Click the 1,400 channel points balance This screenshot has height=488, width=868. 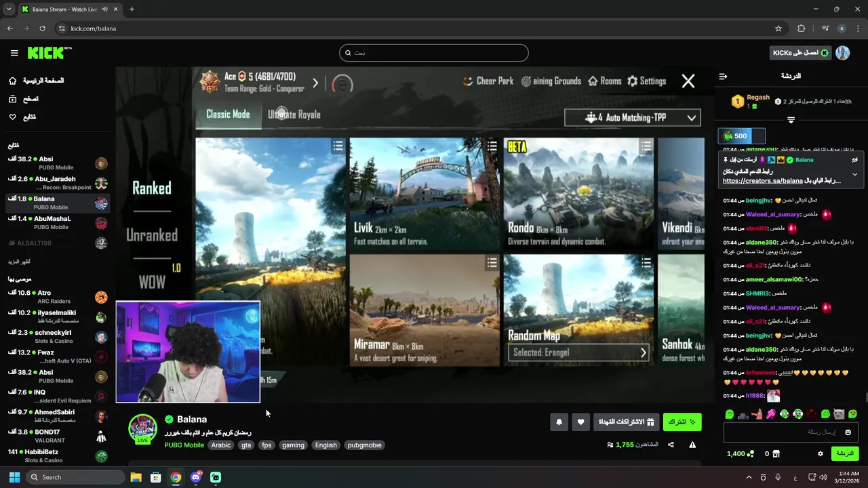(x=740, y=454)
